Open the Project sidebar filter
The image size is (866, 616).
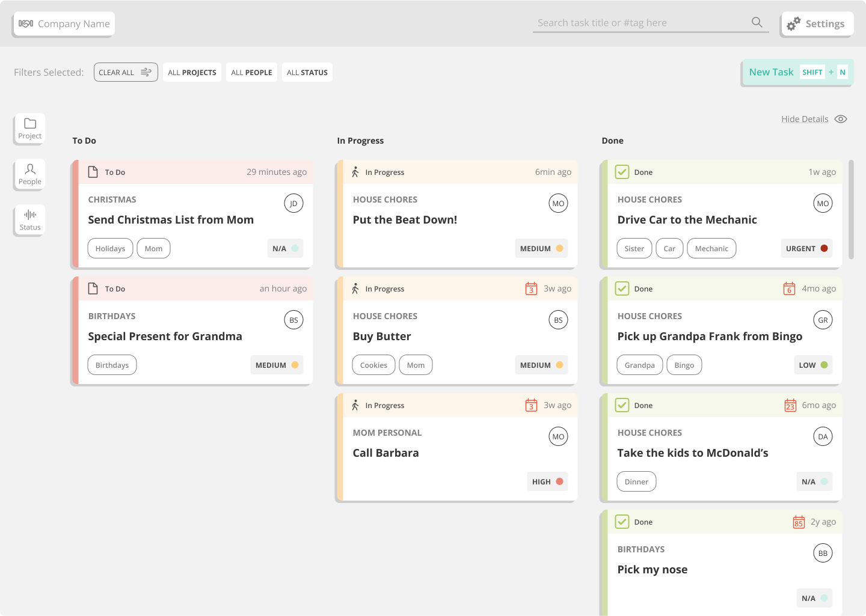[x=30, y=128]
